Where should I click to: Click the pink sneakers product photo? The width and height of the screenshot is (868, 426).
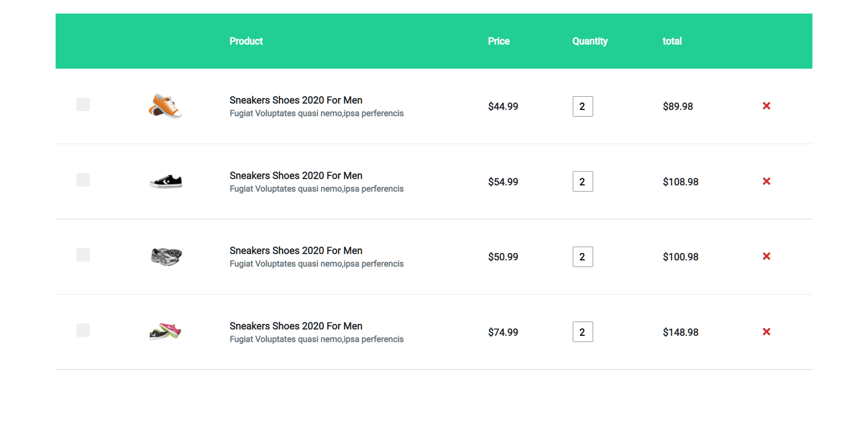[x=165, y=332]
